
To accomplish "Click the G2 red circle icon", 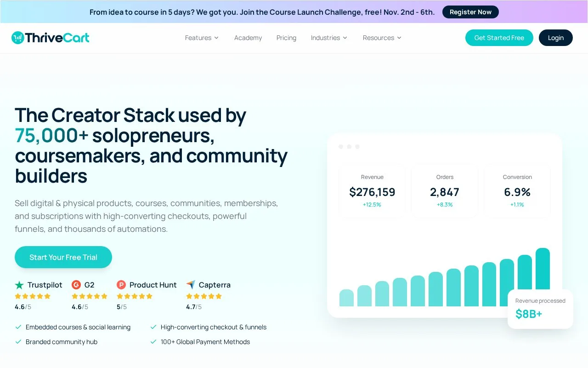I will (76, 285).
